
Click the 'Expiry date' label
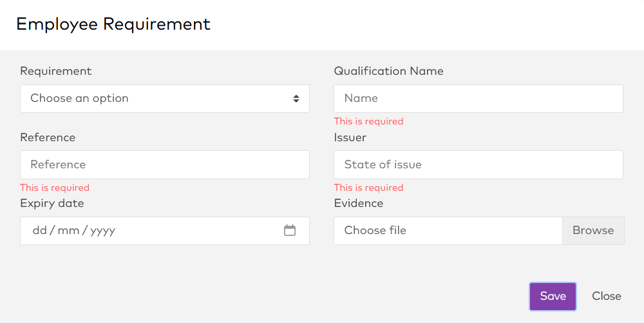pos(52,203)
